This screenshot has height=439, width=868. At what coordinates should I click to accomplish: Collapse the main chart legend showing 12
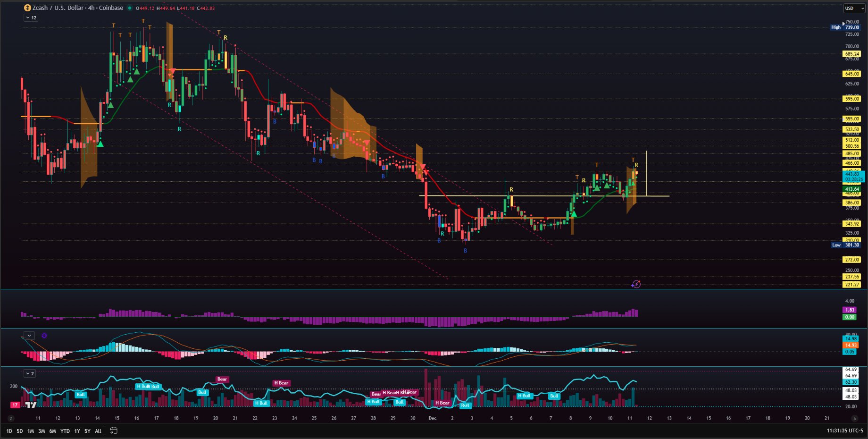pyautogui.click(x=31, y=17)
